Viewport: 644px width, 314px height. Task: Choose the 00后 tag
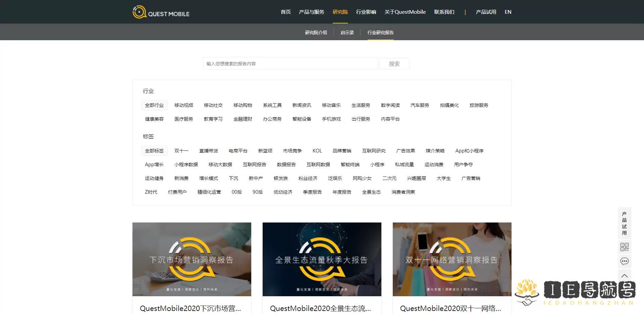point(237,192)
